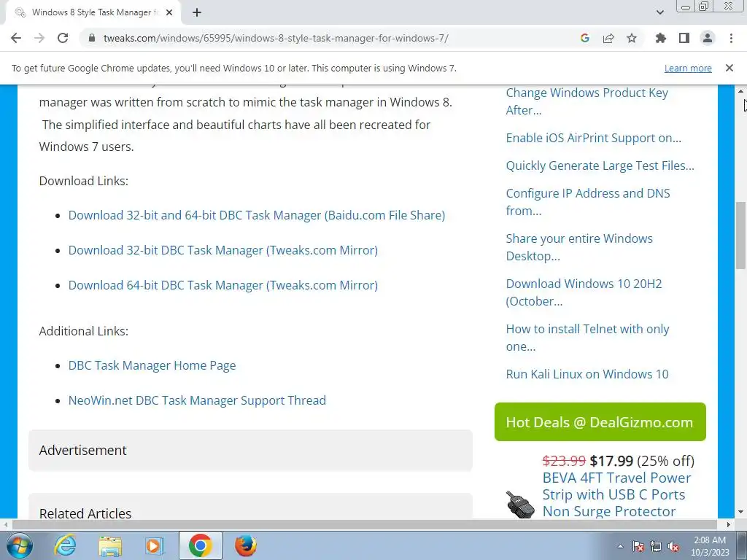Launch Firefox from taskbar

pos(246,545)
